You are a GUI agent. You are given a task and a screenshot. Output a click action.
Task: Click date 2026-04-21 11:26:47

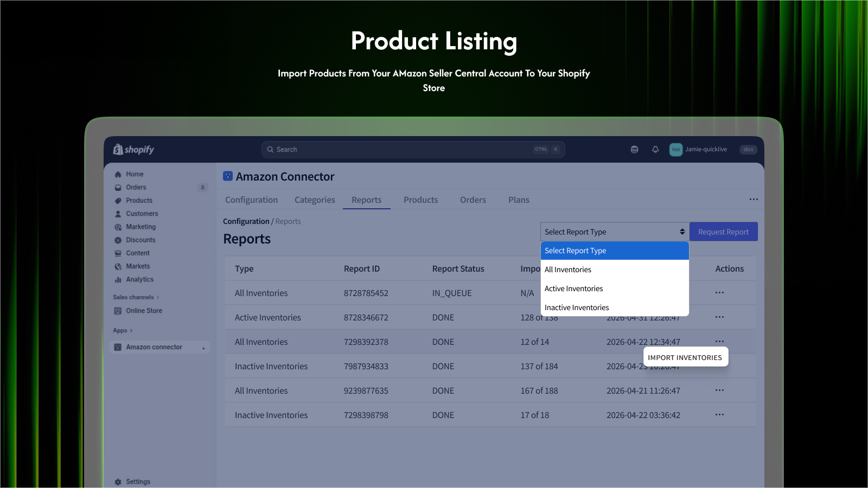(643, 390)
